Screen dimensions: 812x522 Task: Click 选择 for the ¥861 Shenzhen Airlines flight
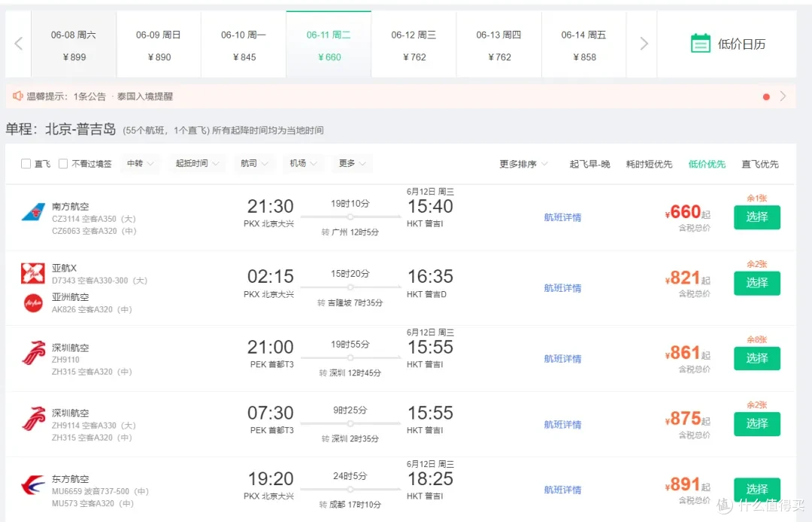point(756,358)
